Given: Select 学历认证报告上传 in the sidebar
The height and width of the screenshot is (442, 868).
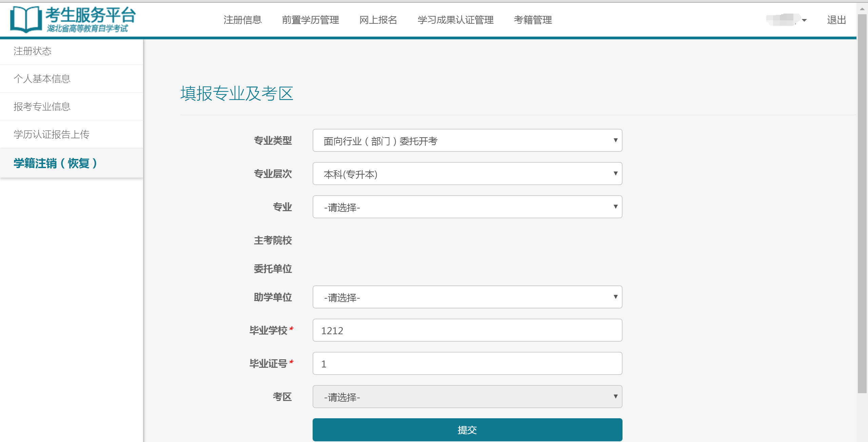Looking at the screenshot, I should point(72,134).
